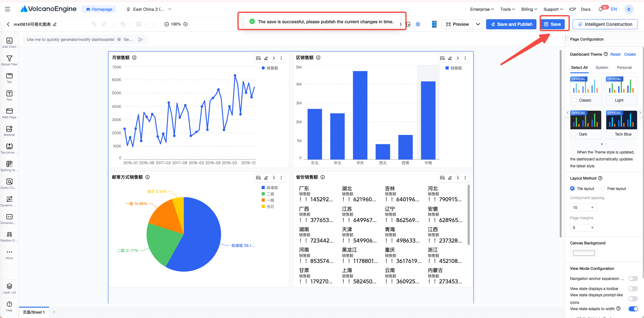The image size is (644, 318).
Task: Open the Layer List panel
Action: pos(9,288)
